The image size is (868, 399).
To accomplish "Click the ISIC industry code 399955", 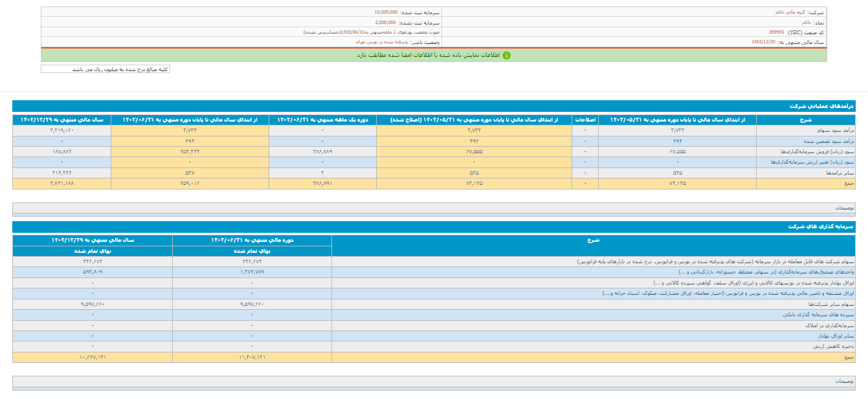I will click(777, 32).
